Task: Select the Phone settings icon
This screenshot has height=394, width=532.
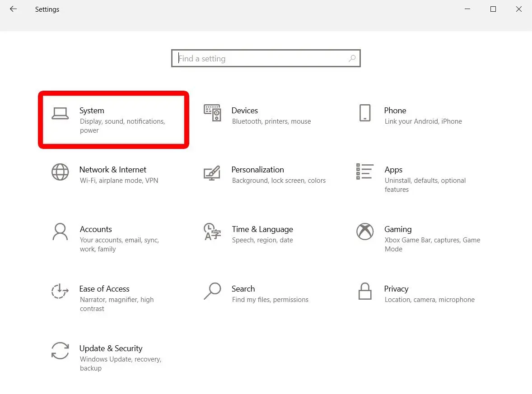Action: (365, 114)
